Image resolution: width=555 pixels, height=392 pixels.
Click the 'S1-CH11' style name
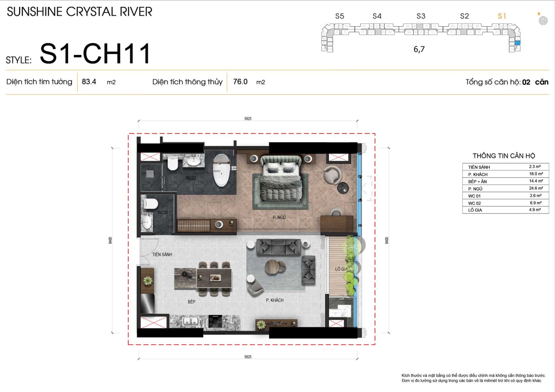pos(95,54)
